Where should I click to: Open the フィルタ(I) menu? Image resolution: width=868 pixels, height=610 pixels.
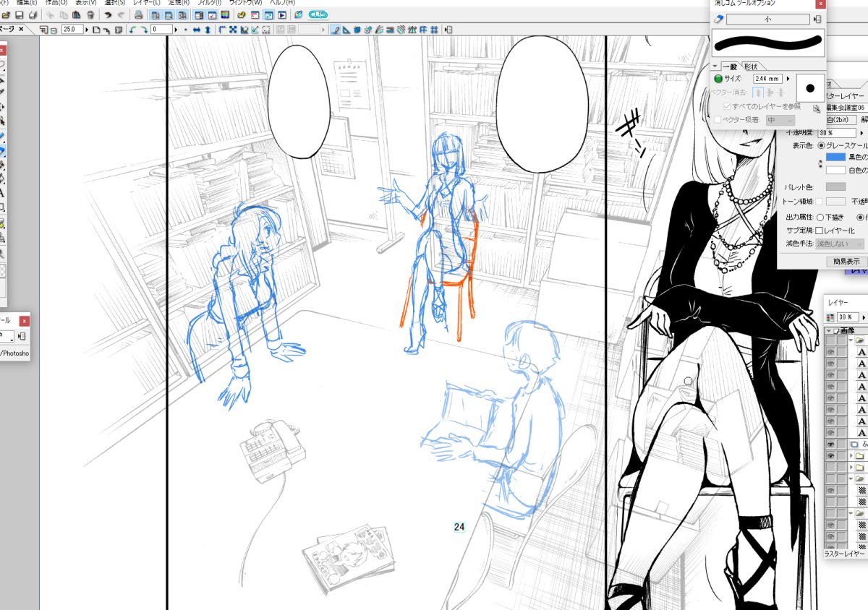209,3
